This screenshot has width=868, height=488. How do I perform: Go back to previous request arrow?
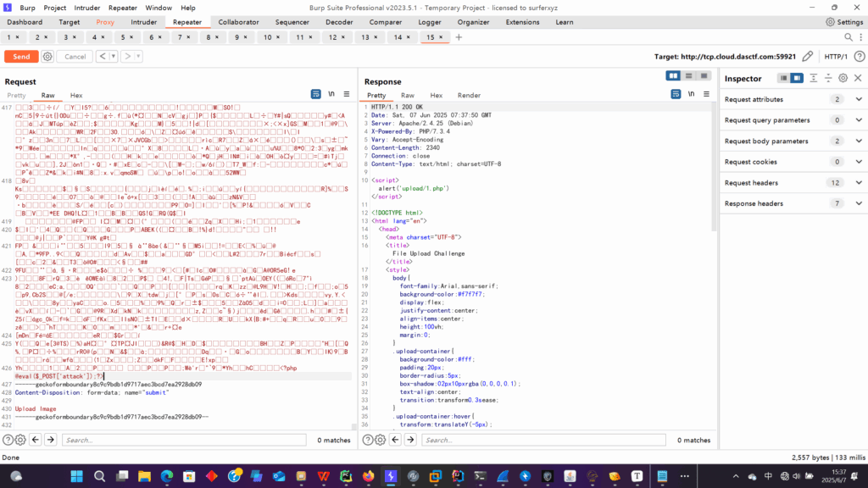103,57
